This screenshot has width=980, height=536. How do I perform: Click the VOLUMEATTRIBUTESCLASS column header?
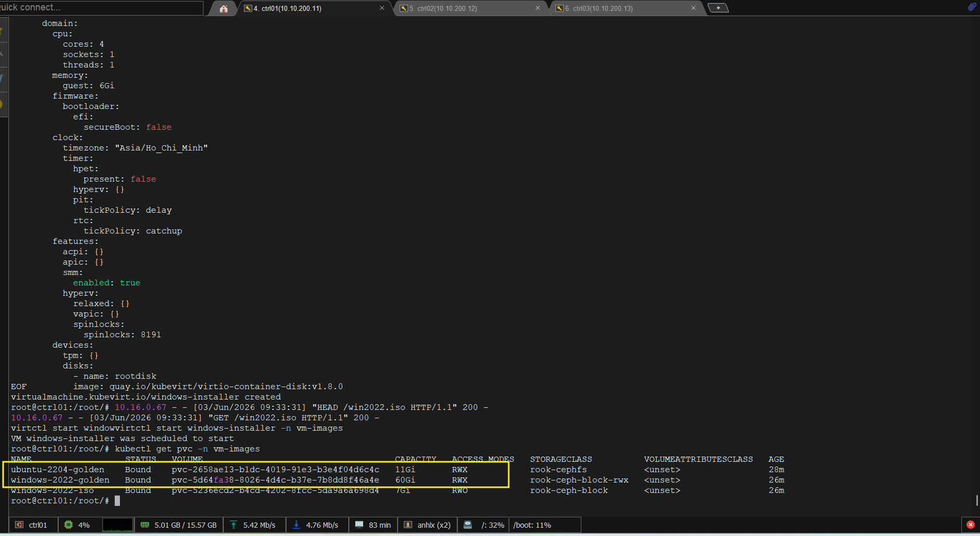pyautogui.click(x=699, y=459)
